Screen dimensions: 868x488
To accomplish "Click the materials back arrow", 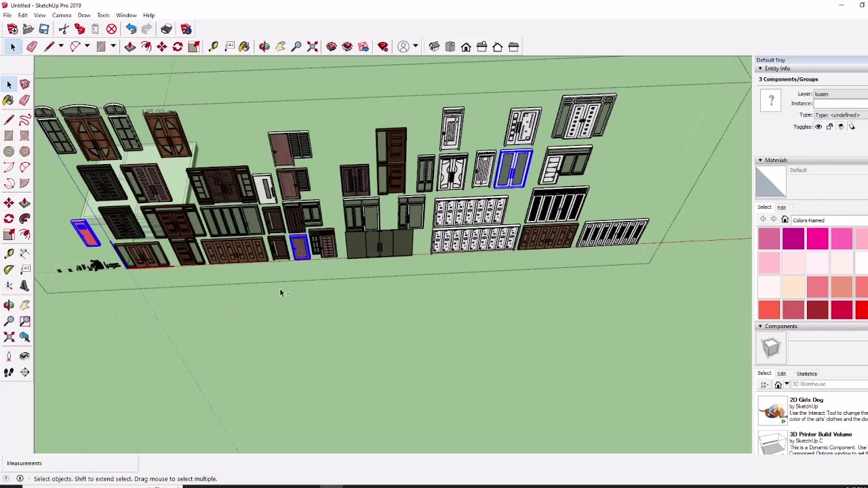I will tap(763, 220).
